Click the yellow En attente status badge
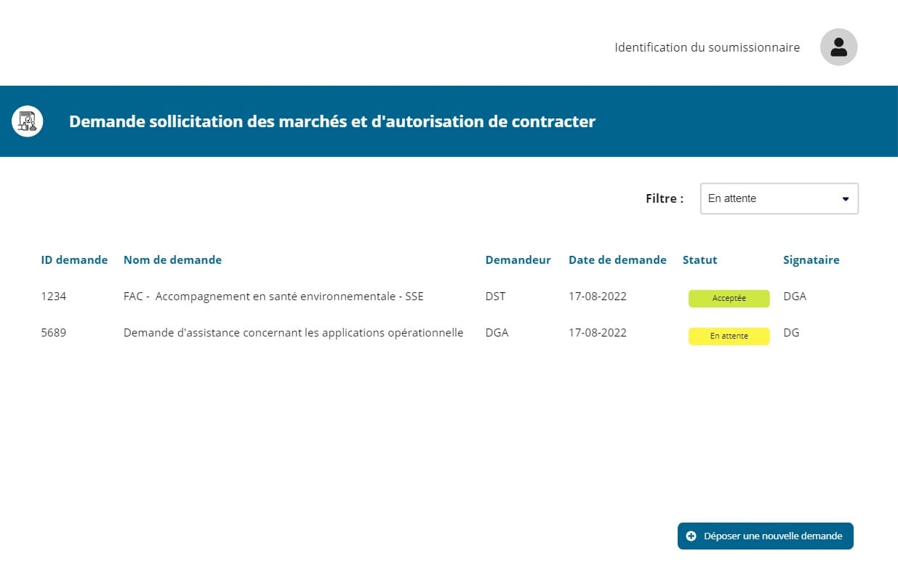 729,337
